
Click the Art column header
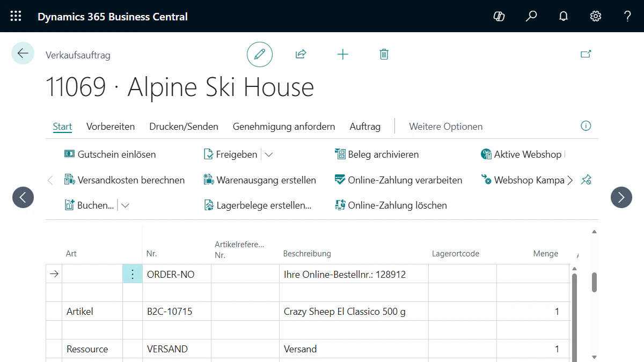[71, 254]
